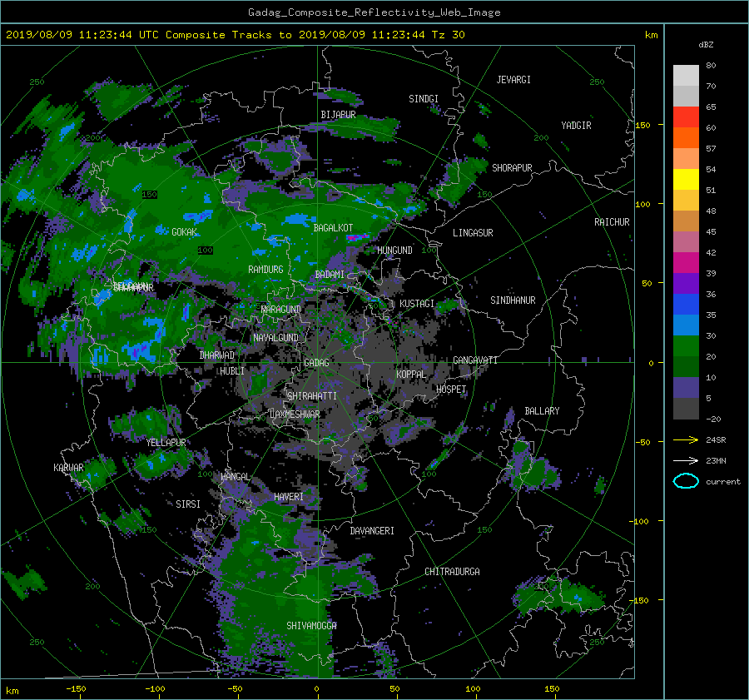Click the SHORAPUR city label

[x=512, y=168]
